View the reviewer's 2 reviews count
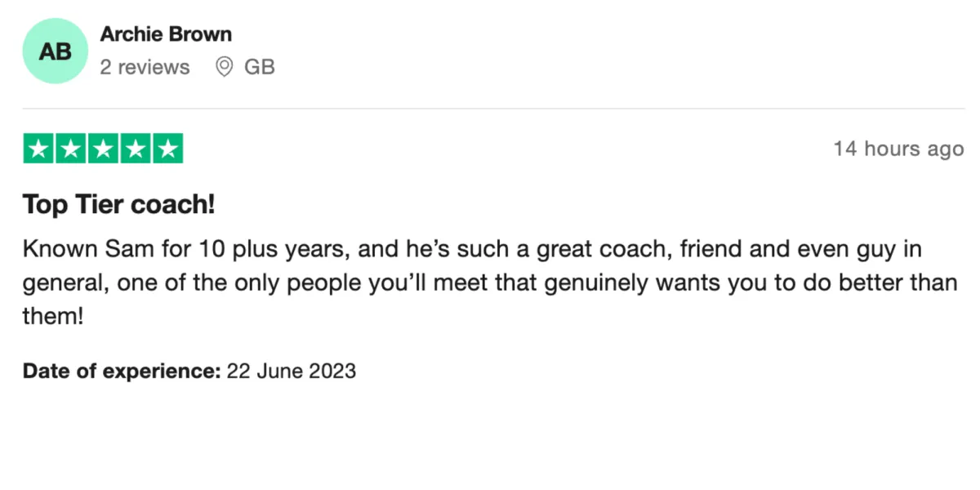The image size is (980, 490). [145, 67]
